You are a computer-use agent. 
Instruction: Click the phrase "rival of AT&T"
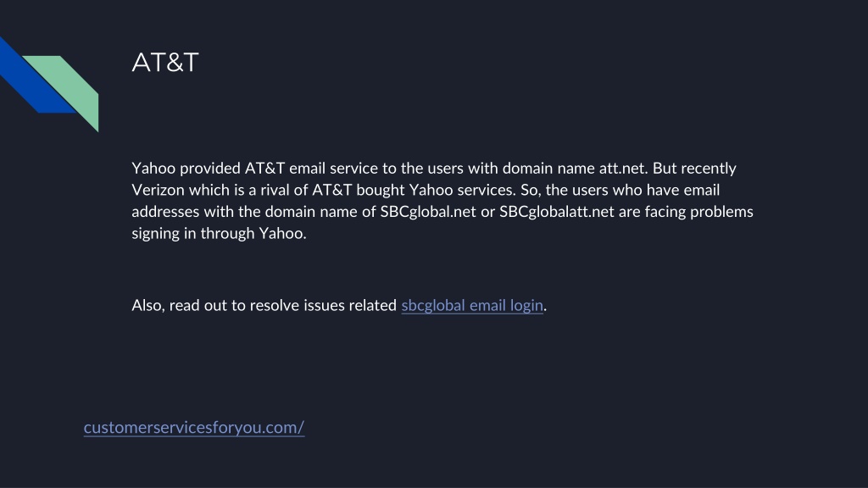click(306, 190)
